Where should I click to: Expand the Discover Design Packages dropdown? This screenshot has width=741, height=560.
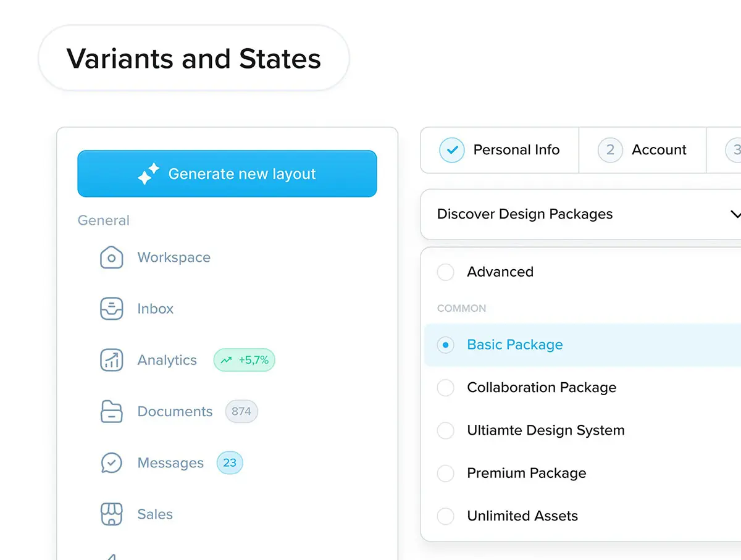point(734,214)
